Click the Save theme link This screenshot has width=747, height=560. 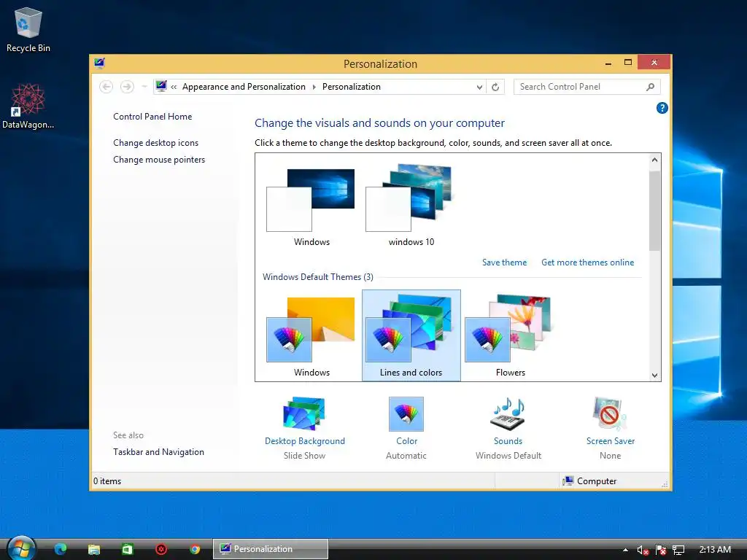505,262
